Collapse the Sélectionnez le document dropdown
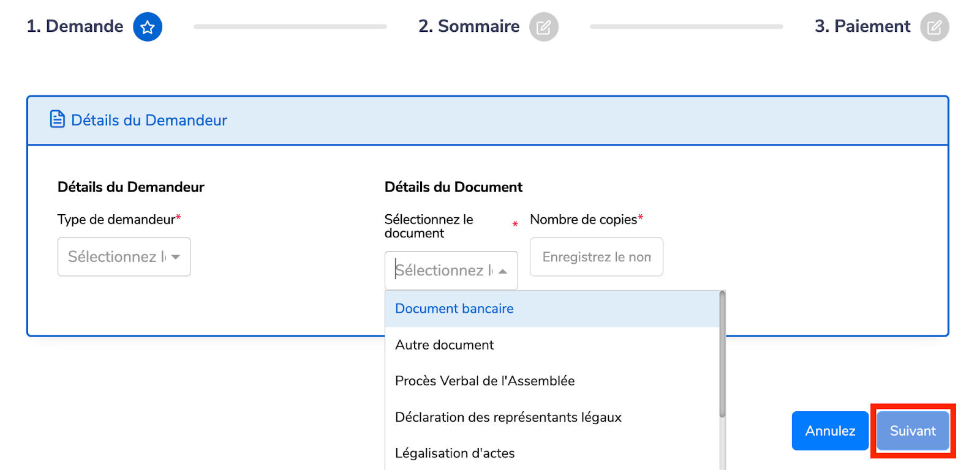980x470 pixels. pos(451,270)
